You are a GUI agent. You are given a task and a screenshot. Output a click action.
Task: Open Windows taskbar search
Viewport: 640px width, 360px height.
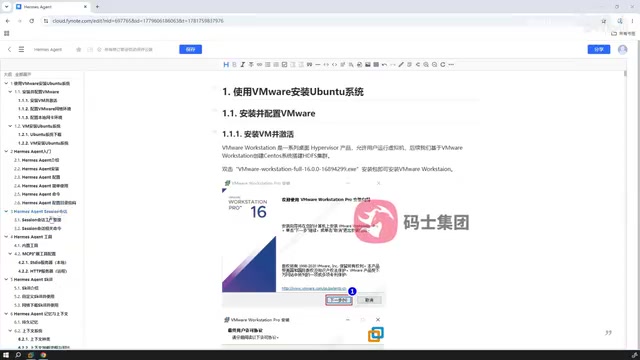click(x=18, y=355)
